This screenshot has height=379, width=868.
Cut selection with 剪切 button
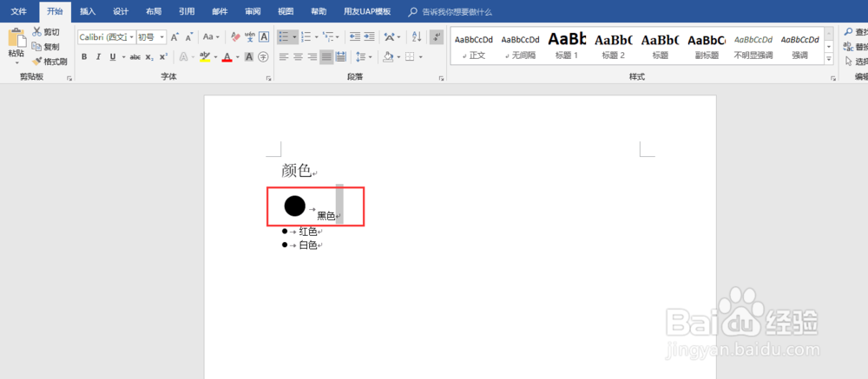[46, 32]
